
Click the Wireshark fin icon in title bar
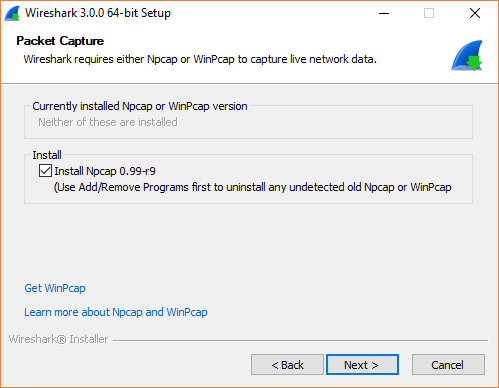pos(12,13)
